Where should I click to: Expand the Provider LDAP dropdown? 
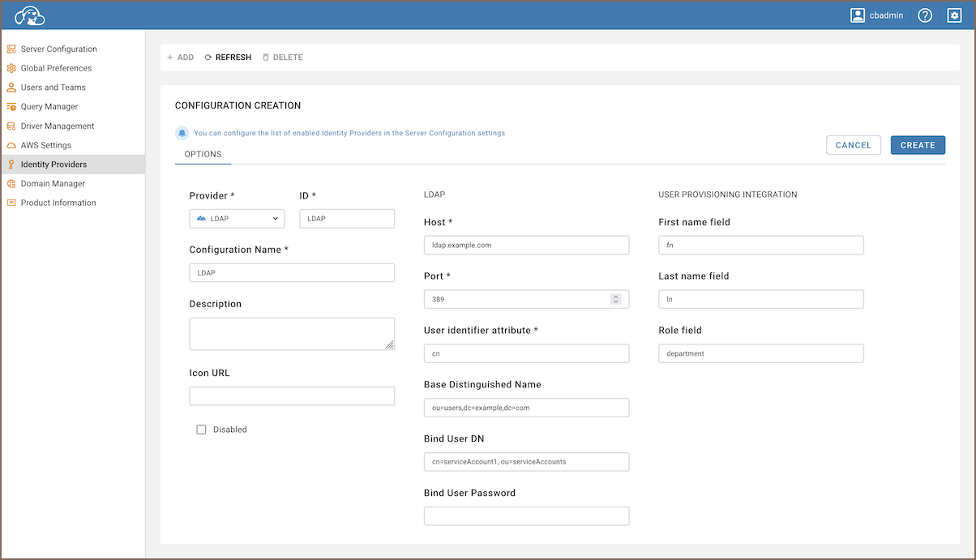[237, 219]
